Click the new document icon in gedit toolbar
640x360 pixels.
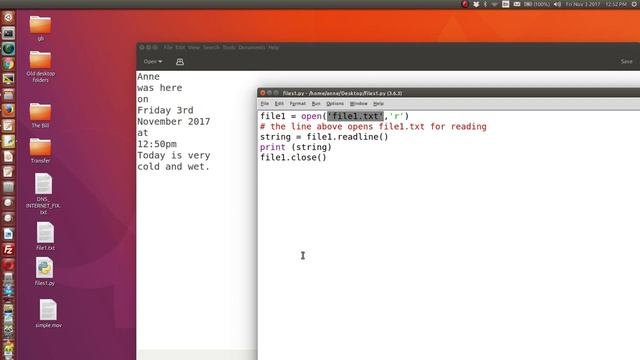(x=180, y=62)
